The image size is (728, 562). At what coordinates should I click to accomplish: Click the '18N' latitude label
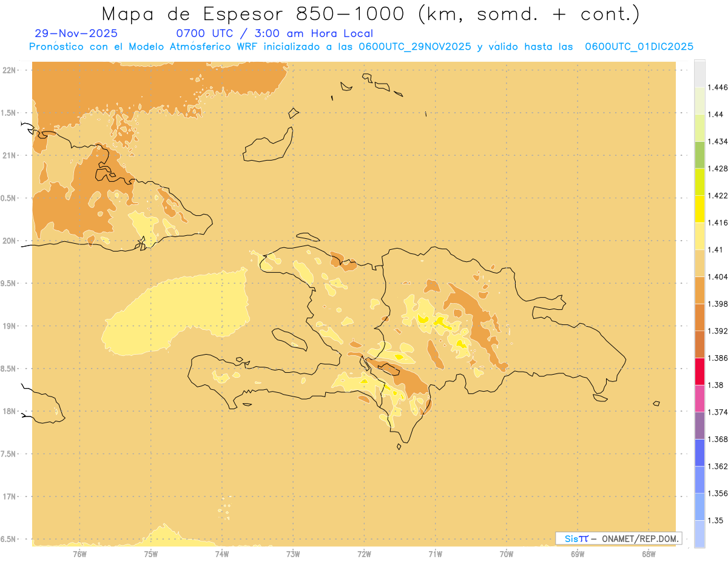coord(9,412)
